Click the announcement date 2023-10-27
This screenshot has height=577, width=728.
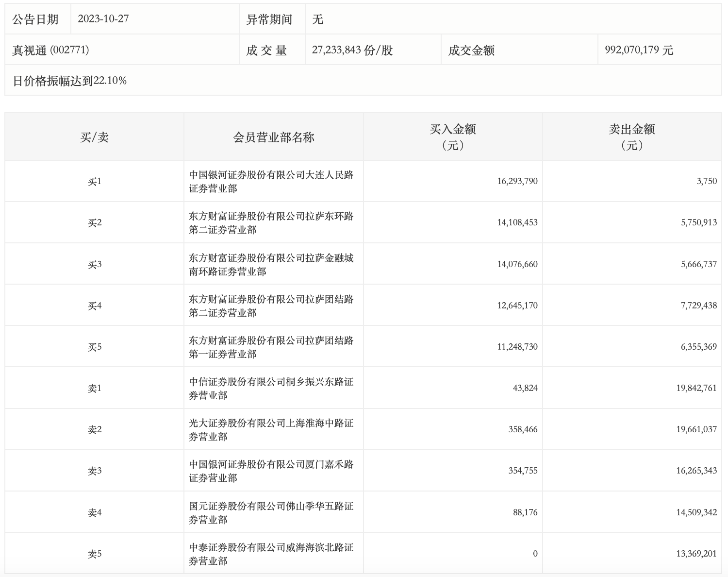pyautogui.click(x=103, y=19)
